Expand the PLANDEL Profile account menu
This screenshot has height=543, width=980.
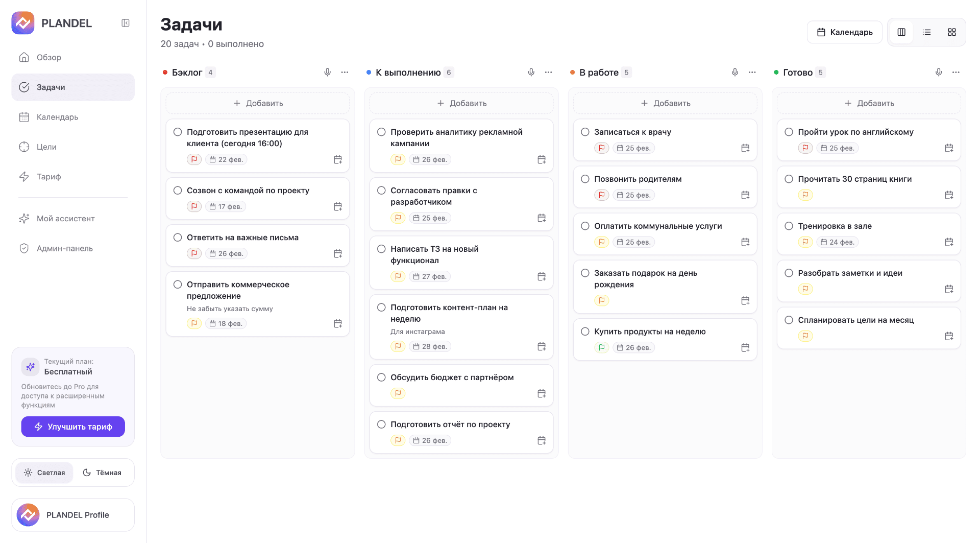tap(73, 515)
